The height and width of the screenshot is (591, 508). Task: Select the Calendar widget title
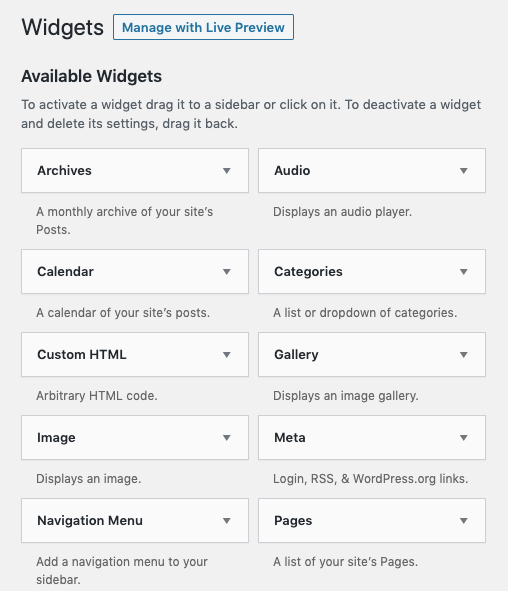[65, 271]
